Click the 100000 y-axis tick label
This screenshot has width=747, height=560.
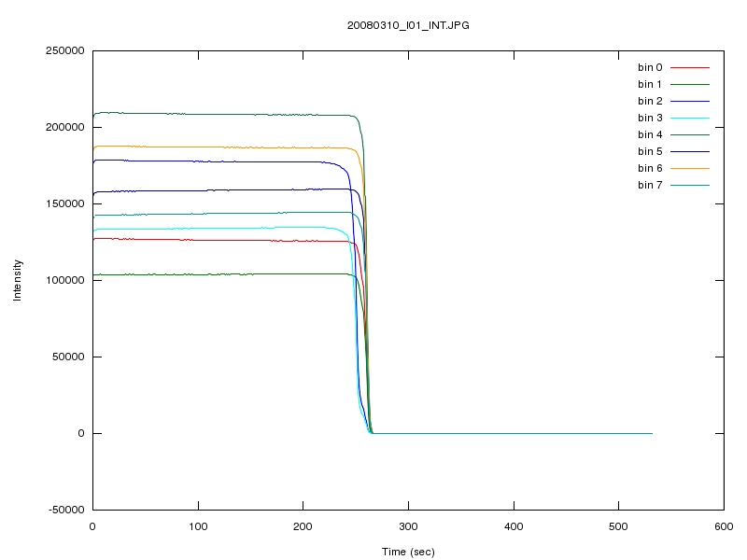[65, 280]
